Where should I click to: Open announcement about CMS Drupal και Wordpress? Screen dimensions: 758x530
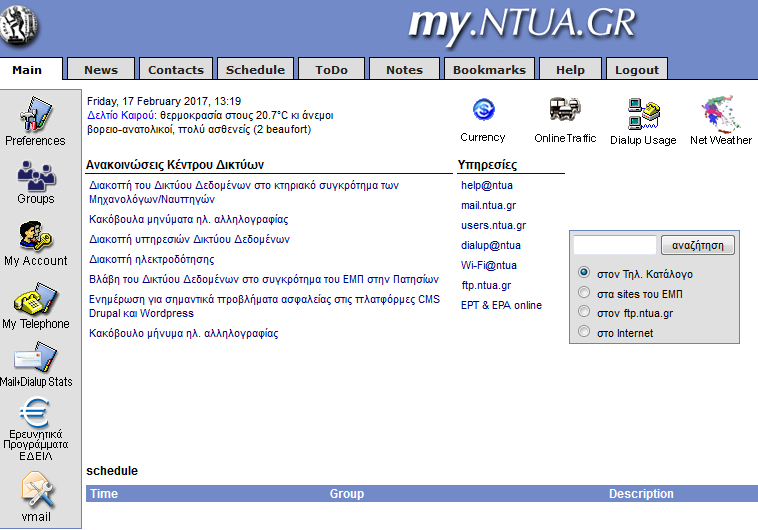click(264, 306)
